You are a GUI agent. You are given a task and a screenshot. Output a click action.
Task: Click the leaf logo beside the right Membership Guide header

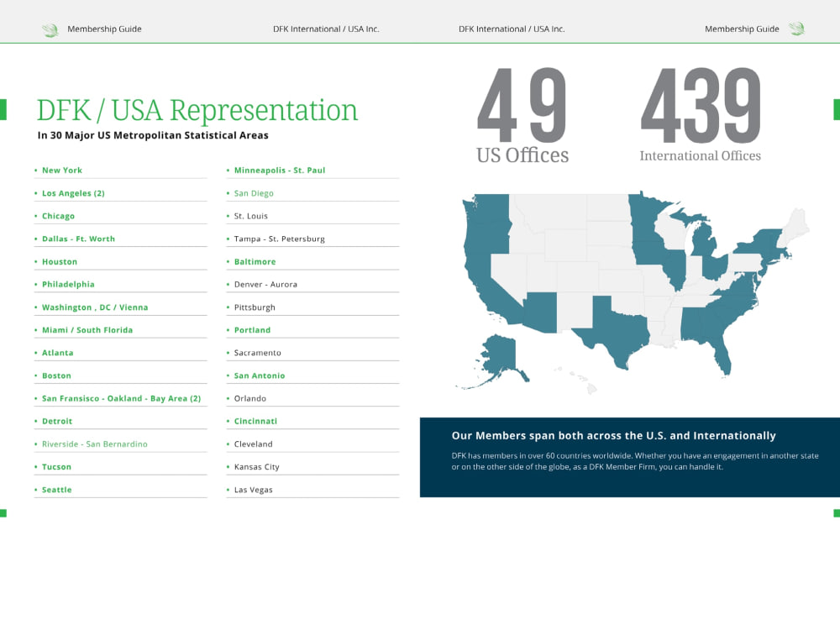[796, 29]
